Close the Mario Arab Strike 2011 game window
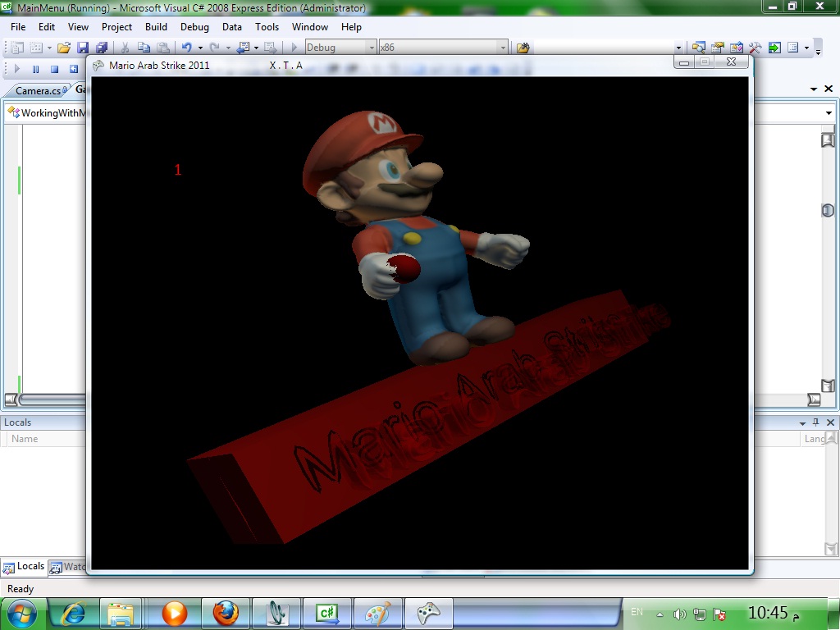840x630 pixels. (731, 62)
